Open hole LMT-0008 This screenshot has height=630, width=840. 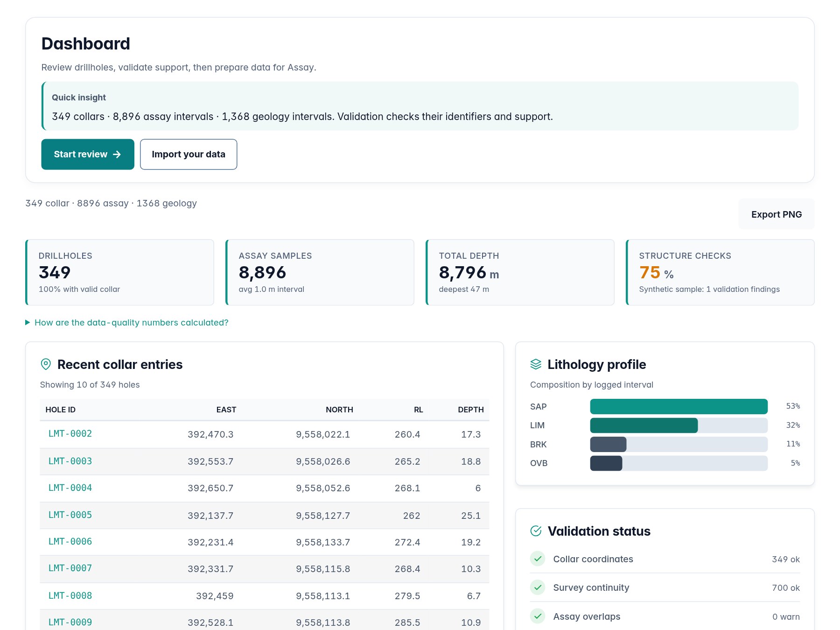(70, 596)
